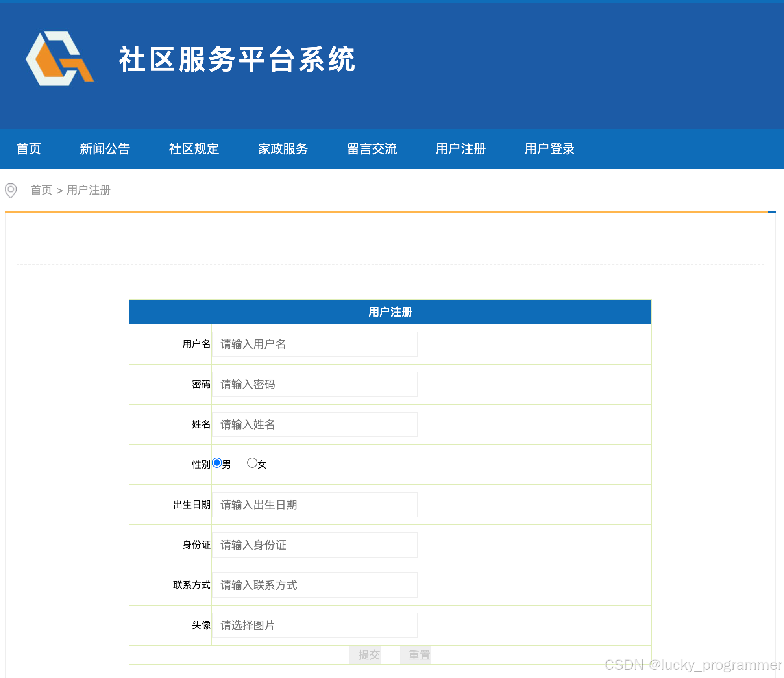Open 留言交流 navigation item

(x=372, y=149)
